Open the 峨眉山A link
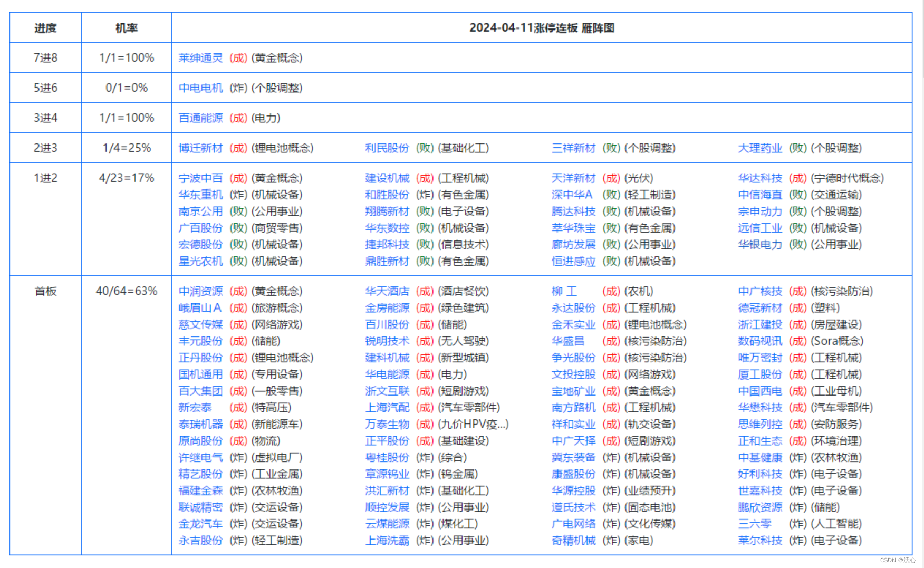This screenshot has width=924, height=568. [x=200, y=308]
